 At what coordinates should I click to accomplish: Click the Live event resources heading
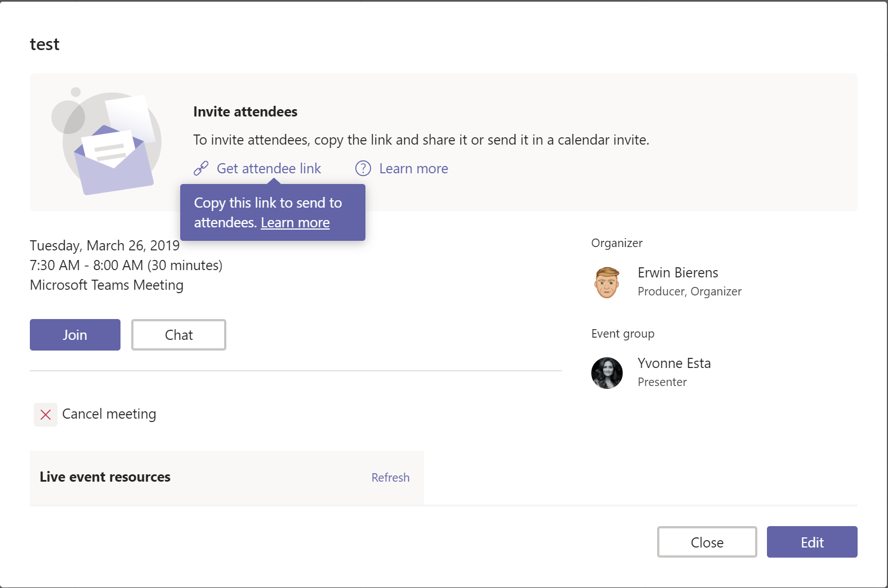pyautogui.click(x=105, y=477)
